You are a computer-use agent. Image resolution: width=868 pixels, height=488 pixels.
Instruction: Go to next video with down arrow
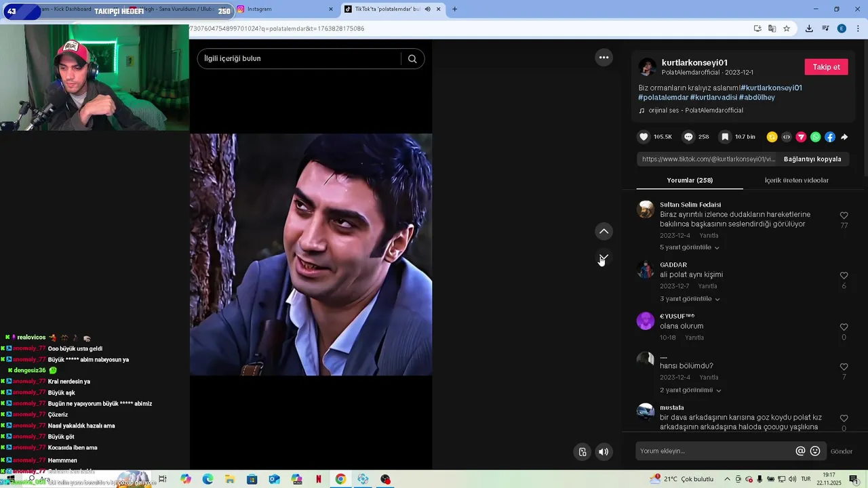coord(604,258)
